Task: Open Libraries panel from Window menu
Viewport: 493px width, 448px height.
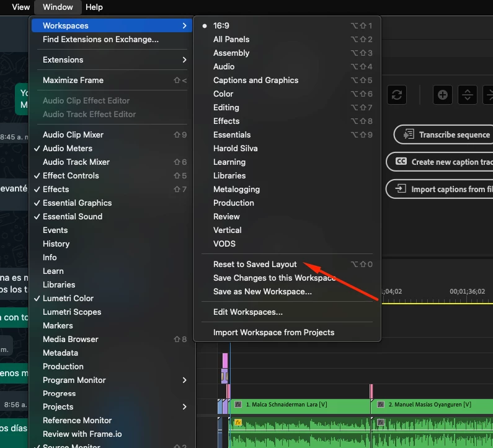Action: coord(112,284)
